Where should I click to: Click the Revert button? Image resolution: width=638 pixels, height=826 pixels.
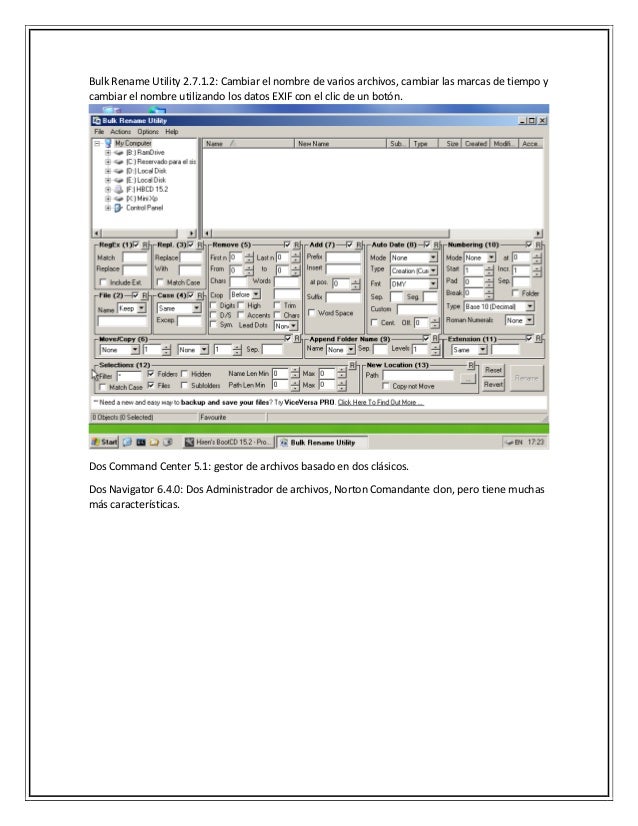tap(494, 385)
